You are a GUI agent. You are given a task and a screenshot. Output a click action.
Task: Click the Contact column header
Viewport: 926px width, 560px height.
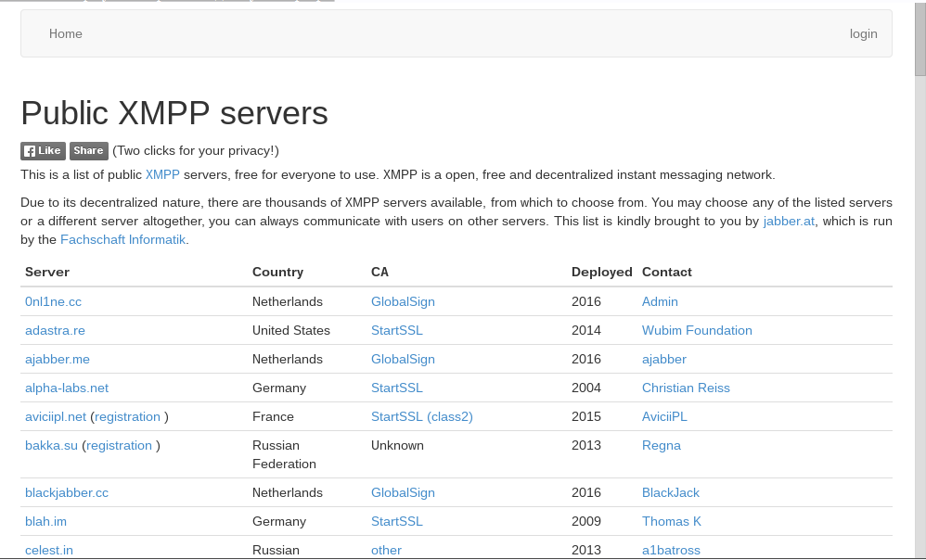pyautogui.click(x=667, y=272)
